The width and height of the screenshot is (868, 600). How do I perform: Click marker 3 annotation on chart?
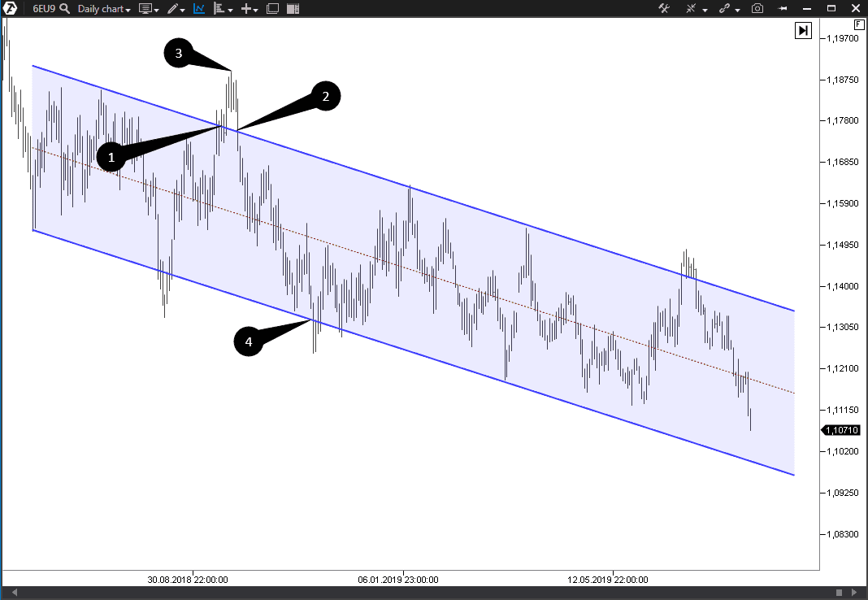178,54
